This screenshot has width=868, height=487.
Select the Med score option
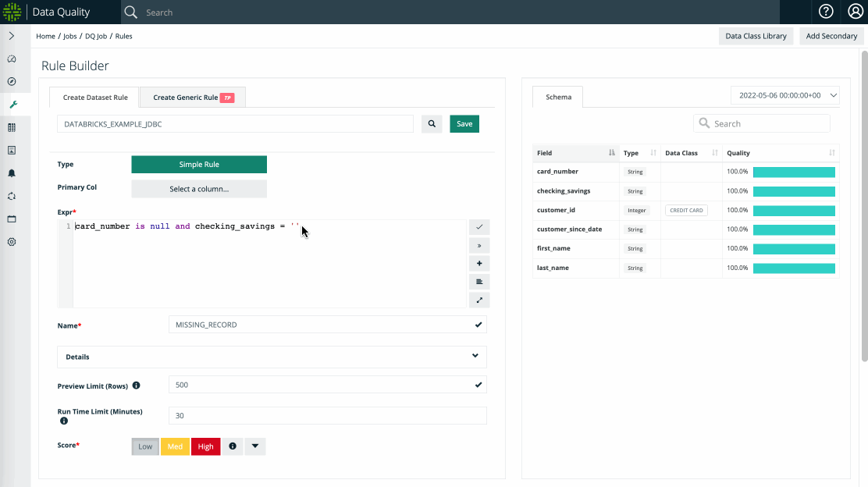click(175, 446)
